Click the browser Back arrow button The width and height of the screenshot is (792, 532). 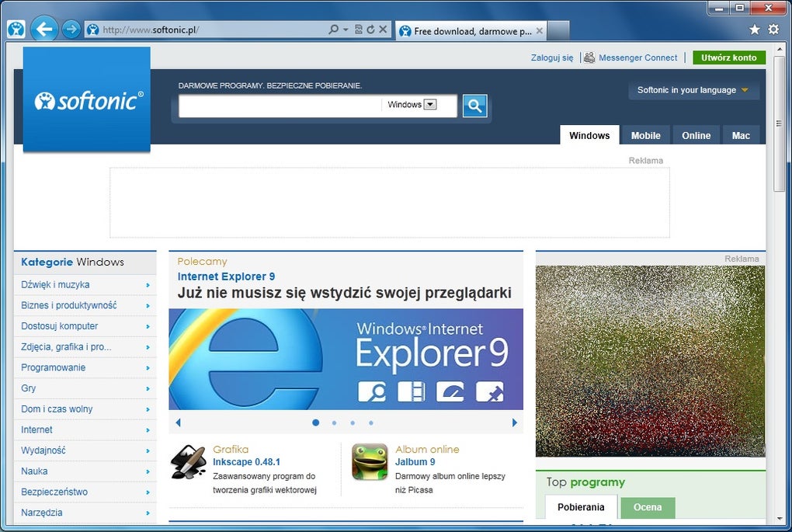coord(44,30)
